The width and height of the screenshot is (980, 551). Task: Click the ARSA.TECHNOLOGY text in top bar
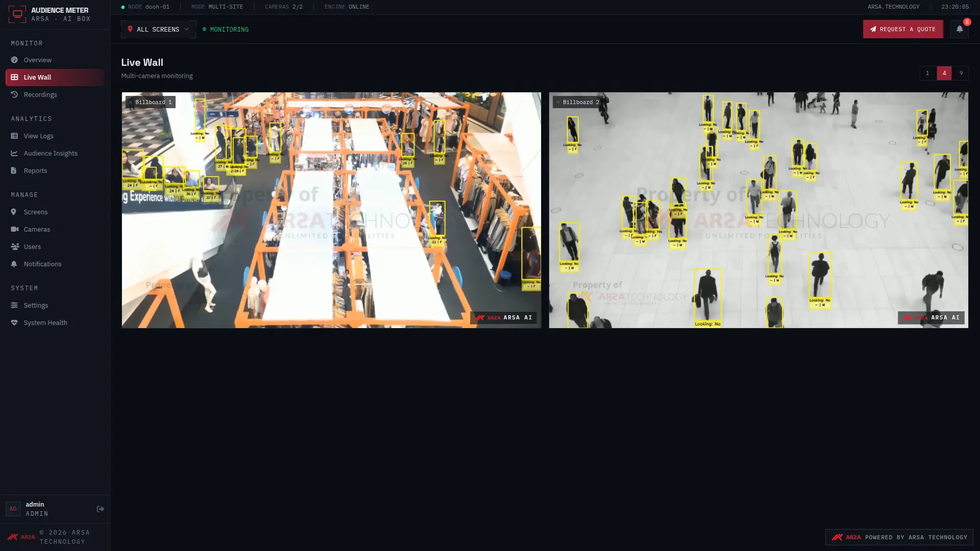tap(894, 7)
